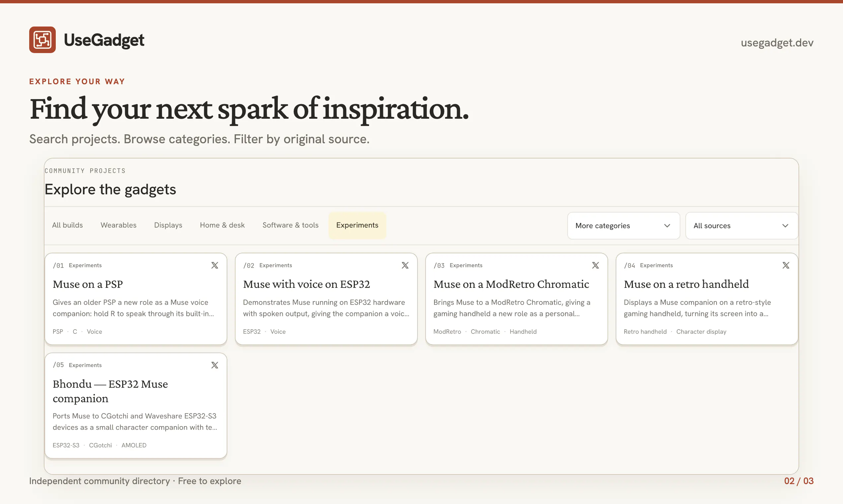Click the CGotchi tag
Viewport: 843px width, 504px height.
[100, 445]
